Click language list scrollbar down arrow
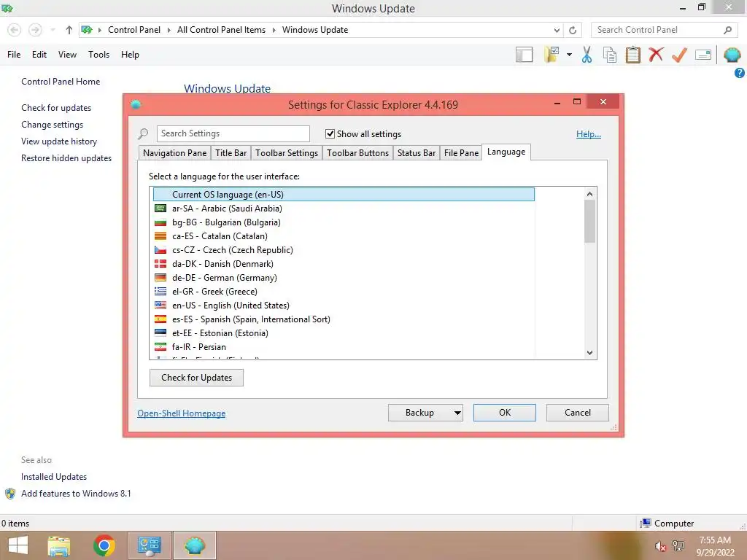This screenshot has width=747, height=560. pyautogui.click(x=589, y=353)
